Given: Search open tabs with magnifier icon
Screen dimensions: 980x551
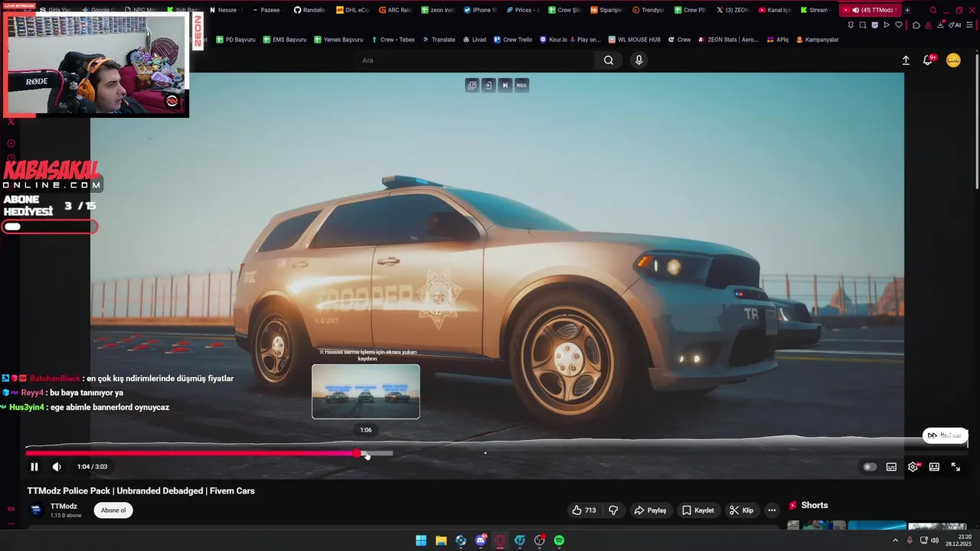Looking at the screenshot, I should click(933, 10).
